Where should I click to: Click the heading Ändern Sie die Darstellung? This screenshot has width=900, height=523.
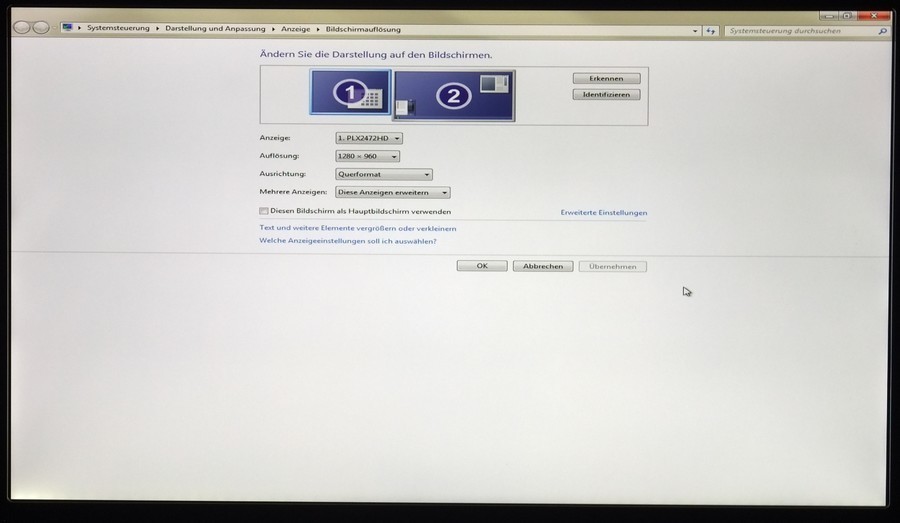point(376,55)
